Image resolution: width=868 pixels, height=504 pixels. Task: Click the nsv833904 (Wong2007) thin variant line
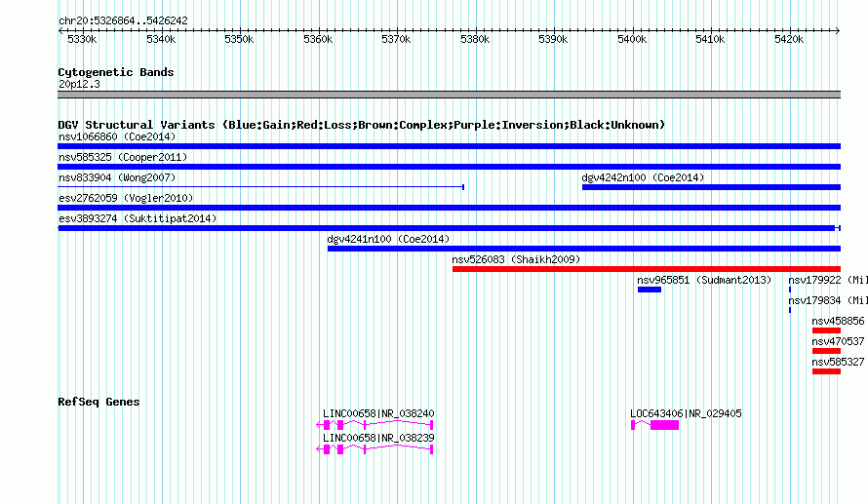click(x=260, y=187)
